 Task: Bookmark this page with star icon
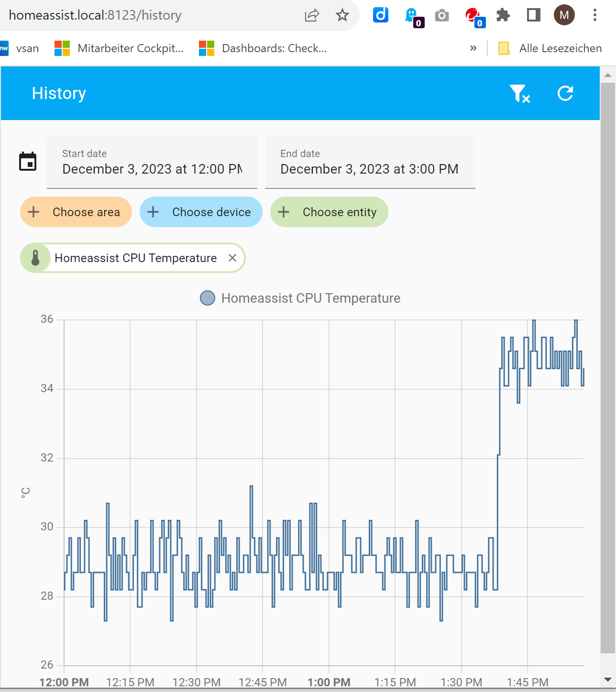(x=342, y=15)
